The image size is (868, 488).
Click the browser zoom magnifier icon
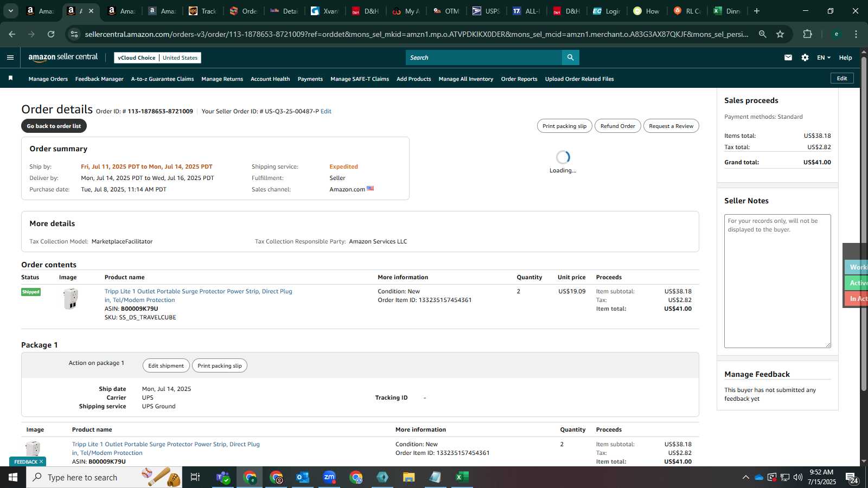click(763, 34)
